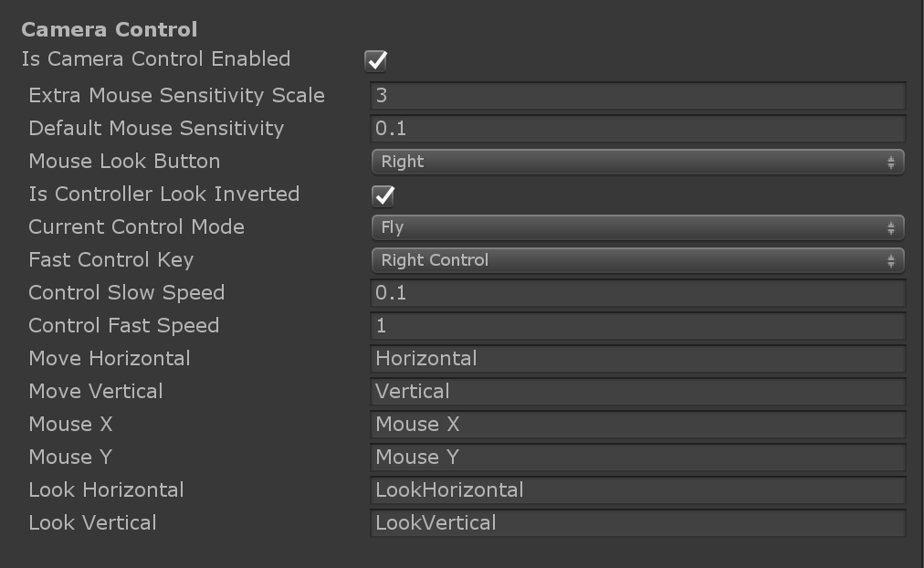Select the Mouse X axis field

click(x=636, y=425)
